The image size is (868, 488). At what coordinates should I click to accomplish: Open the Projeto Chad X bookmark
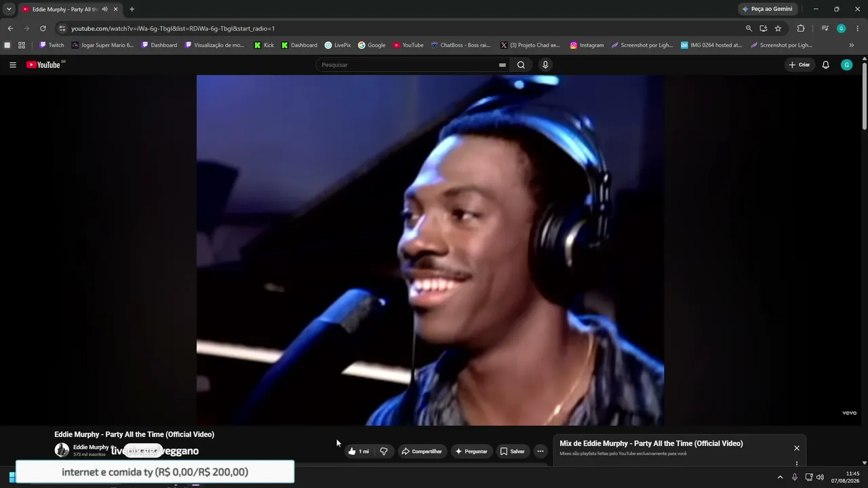coord(530,45)
